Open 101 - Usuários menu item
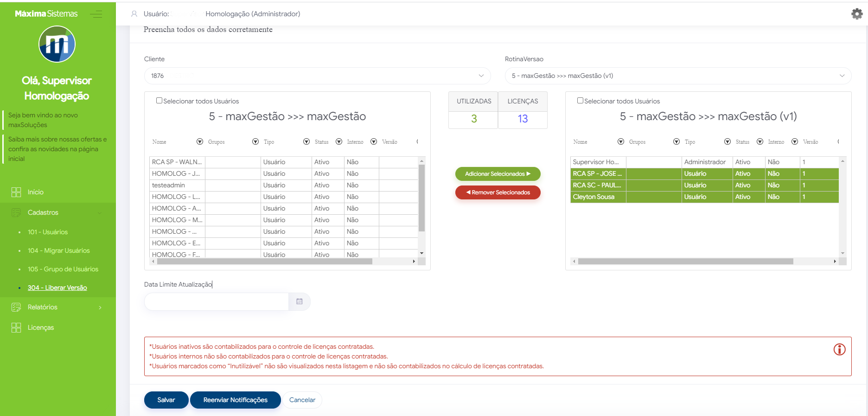Image resolution: width=868 pixels, height=416 pixels. coord(47,232)
